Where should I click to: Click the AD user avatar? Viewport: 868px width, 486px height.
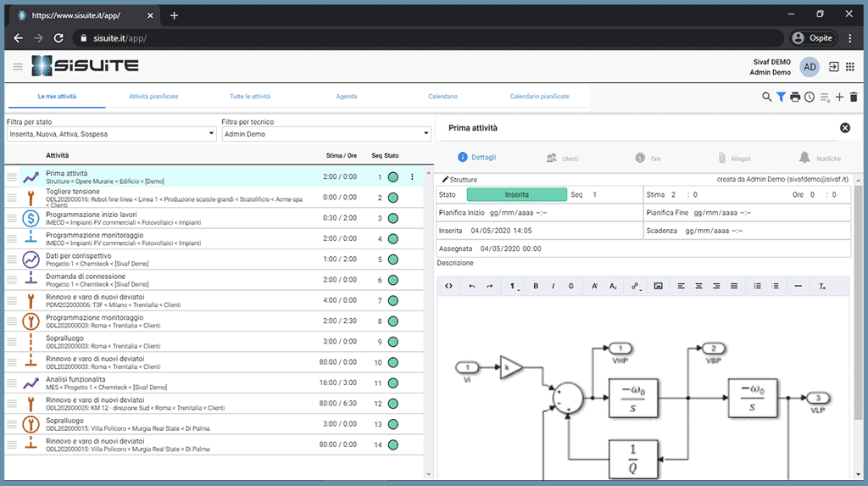pyautogui.click(x=810, y=67)
